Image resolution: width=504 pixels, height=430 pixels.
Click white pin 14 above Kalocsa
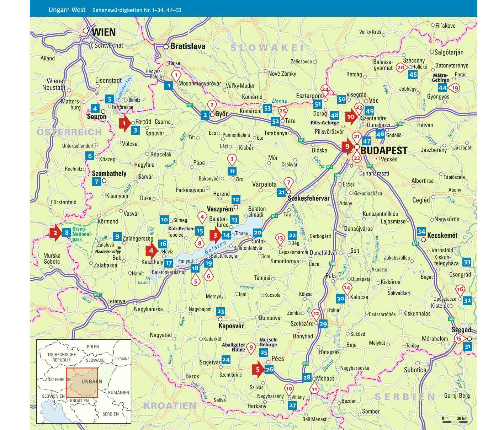(347, 288)
